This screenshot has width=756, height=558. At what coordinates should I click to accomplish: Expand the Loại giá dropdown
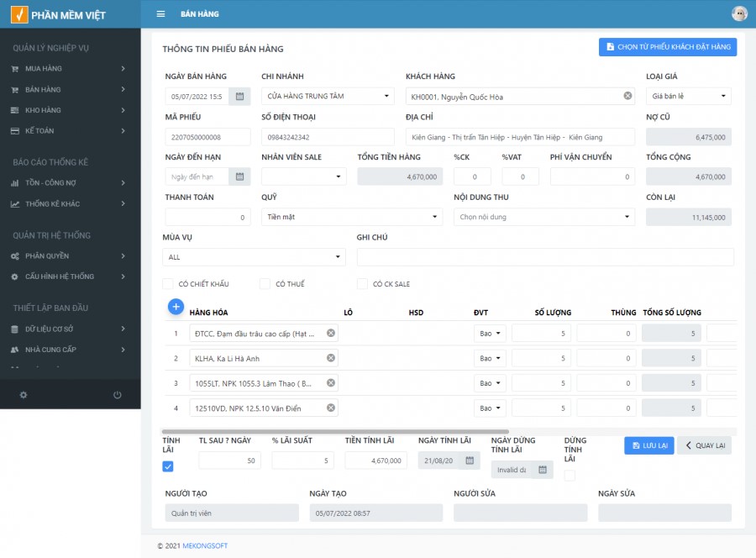pyautogui.click(x=688, y=97)
